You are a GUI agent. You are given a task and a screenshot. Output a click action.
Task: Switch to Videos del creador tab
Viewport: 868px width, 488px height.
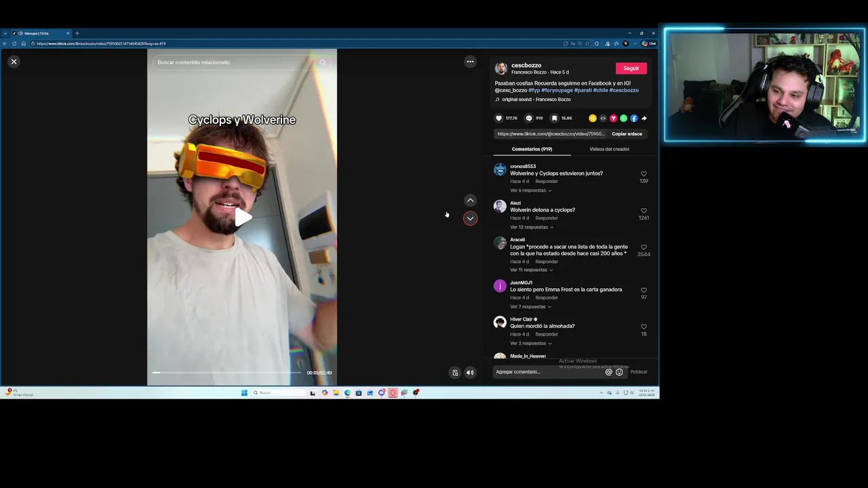click(609, 149)
